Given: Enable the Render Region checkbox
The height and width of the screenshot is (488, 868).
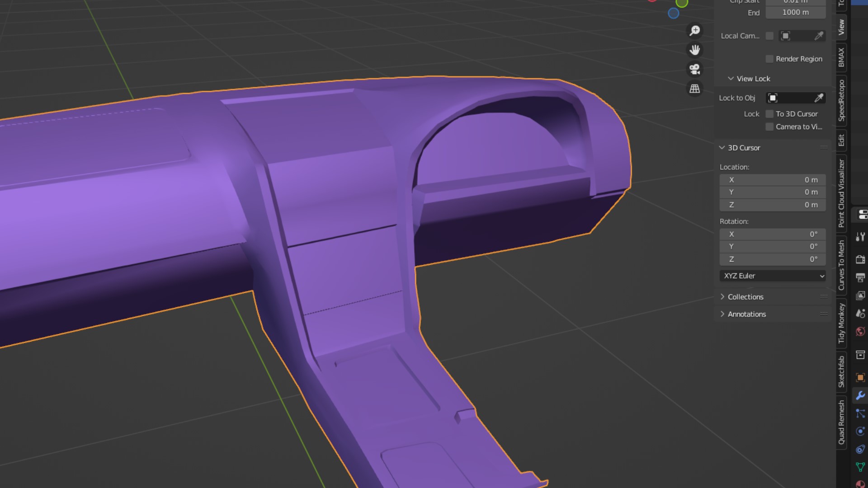Looking at the screenshot, I should 769,59.
